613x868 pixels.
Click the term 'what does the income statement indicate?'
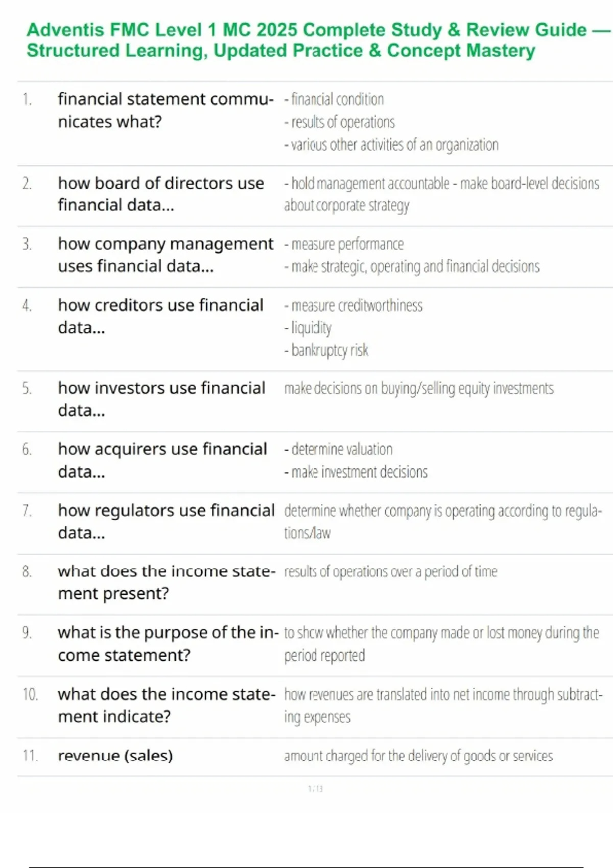point(166,705)
